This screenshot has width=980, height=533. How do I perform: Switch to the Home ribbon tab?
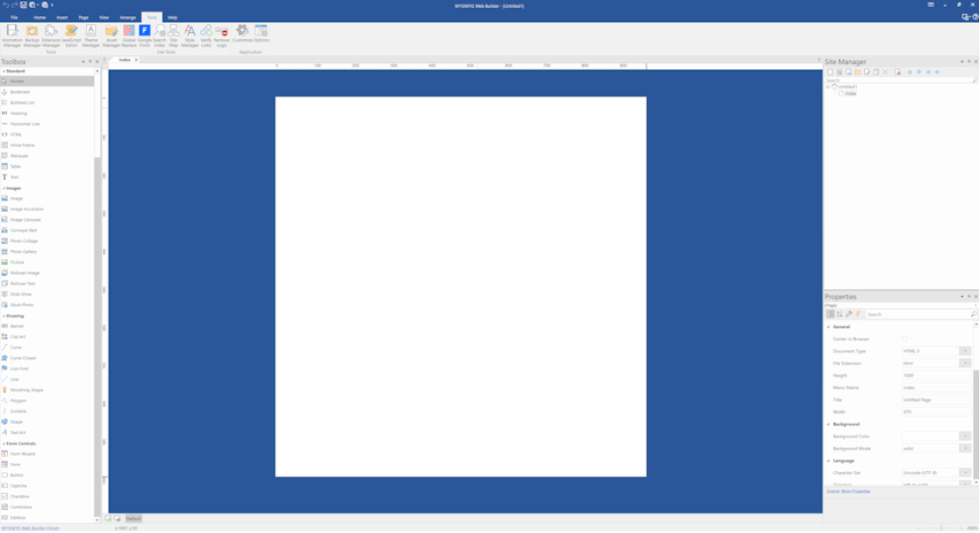coord(39,18)
